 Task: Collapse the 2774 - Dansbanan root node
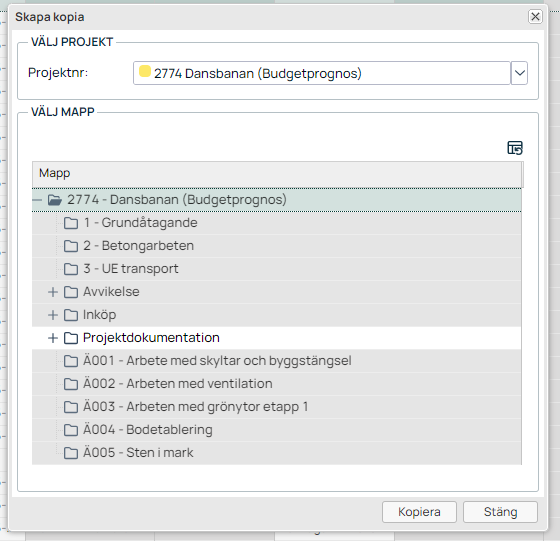click(37, 200)
